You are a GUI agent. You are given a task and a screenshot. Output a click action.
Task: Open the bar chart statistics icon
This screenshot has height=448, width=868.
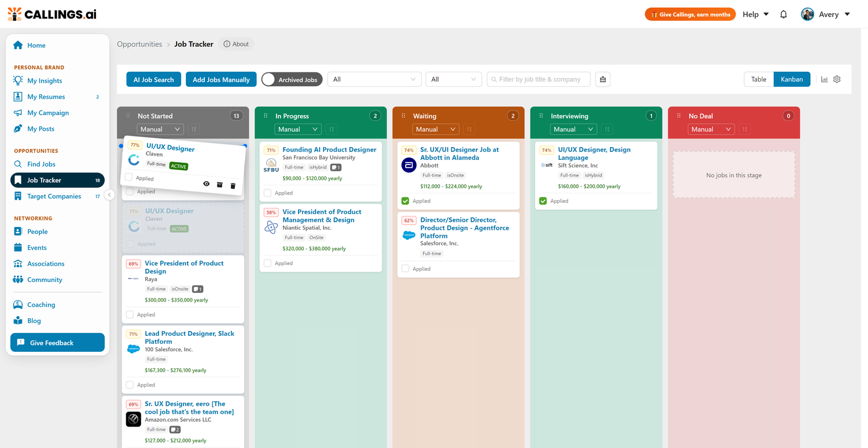[x=825, y=79]
